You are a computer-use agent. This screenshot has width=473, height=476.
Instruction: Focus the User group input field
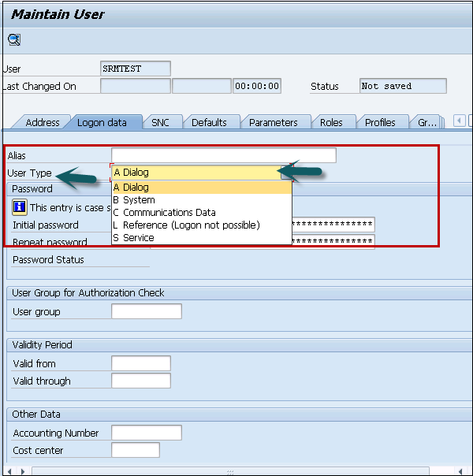point(147,312)
